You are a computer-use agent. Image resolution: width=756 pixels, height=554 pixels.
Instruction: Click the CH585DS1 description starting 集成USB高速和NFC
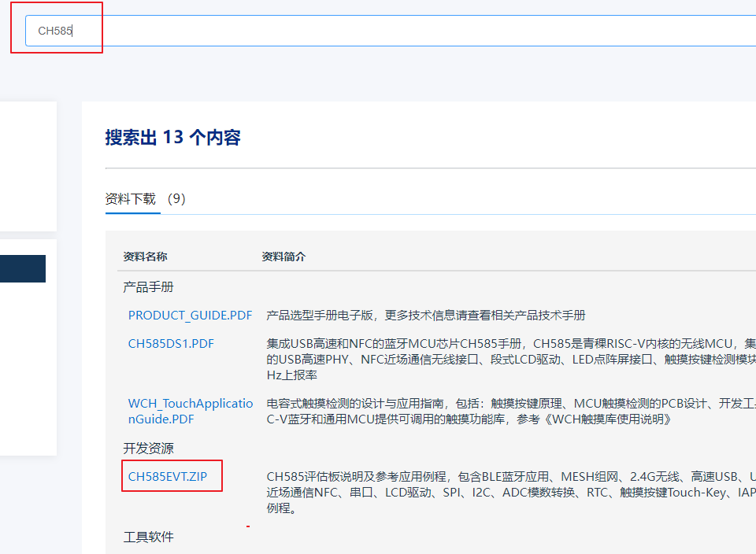click(x=511, y=360)
